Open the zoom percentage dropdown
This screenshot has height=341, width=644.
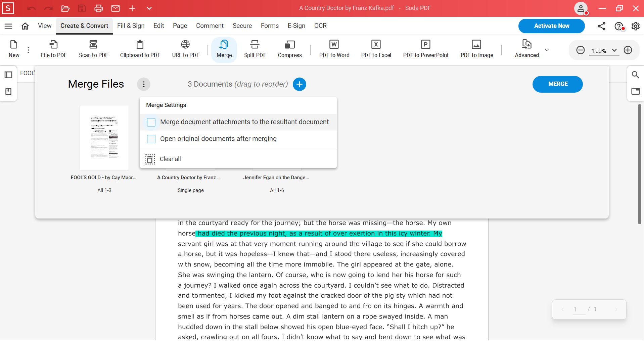pos(614,50)
